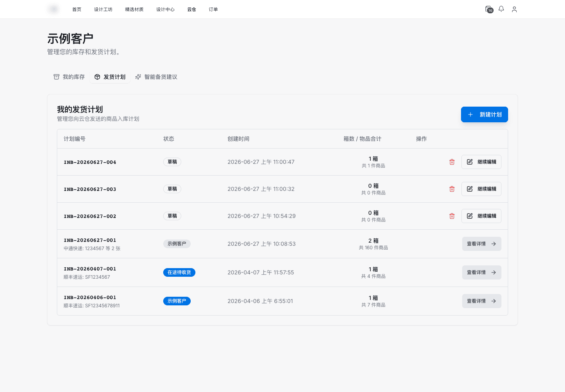Click the 创建时间 column header
This screenshot has height=392, width=565.
click(x=239, y=139)
